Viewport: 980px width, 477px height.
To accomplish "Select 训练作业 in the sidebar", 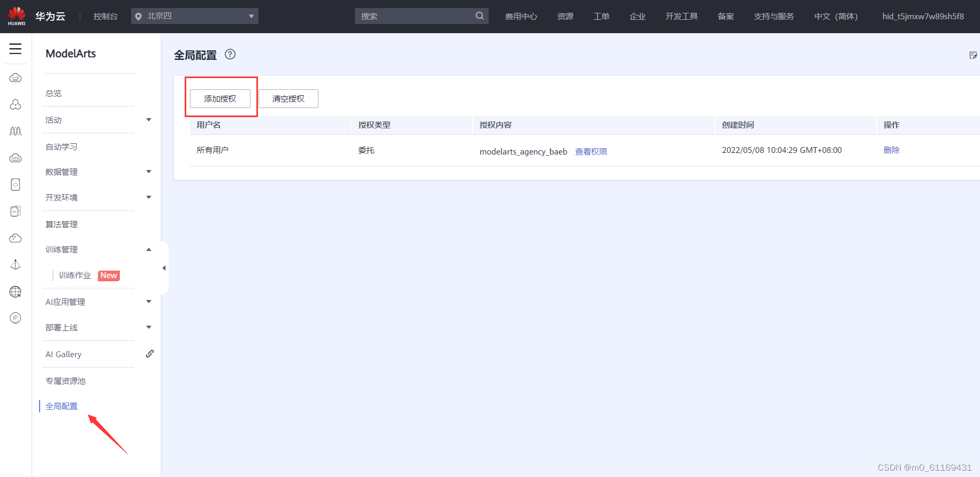I will (x=75, y=275).
